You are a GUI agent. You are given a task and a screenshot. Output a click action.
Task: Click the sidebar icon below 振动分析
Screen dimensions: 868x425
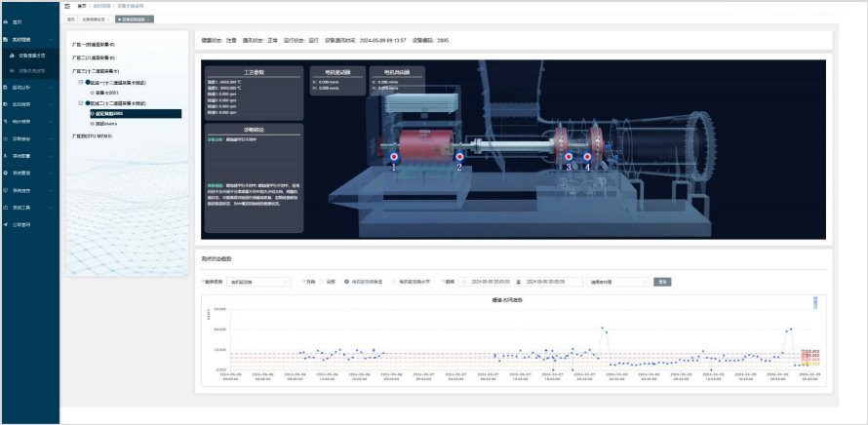point(6,104)
